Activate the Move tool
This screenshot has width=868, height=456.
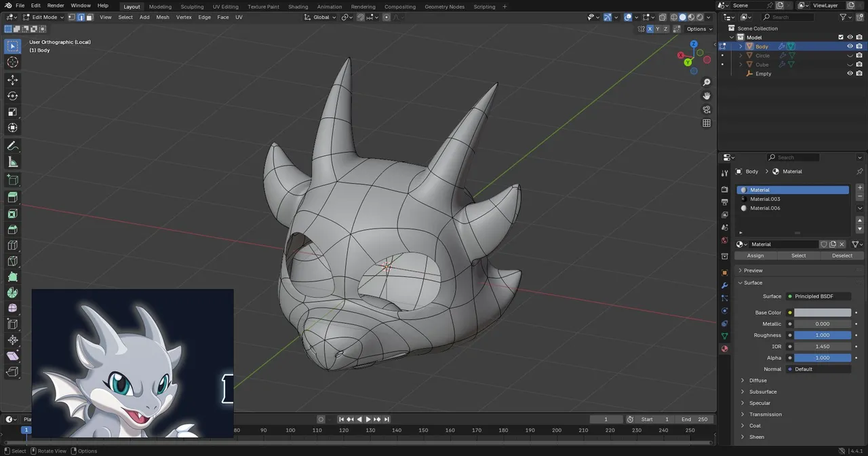pyautogui.click(x=12, y=79)
